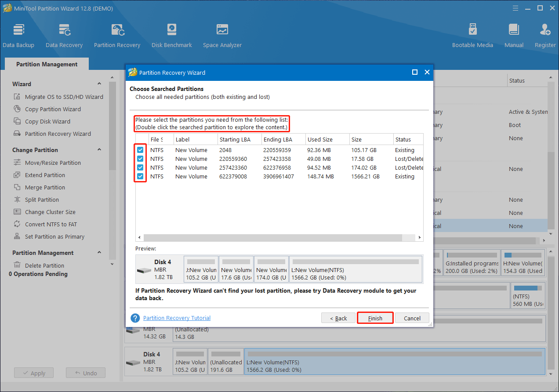Select 17.6 GB partition in preview
The height and width of the screenshot is (392, 559).
point(236,269)
